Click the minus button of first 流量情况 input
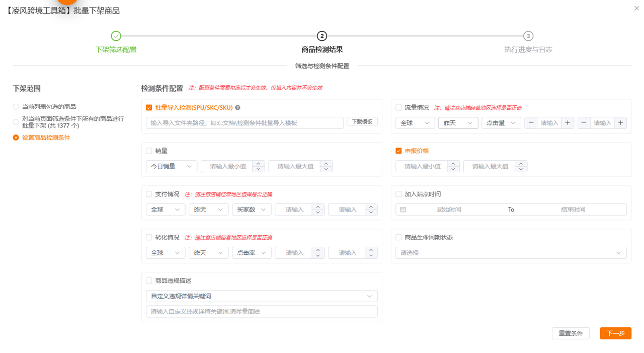 point(531,123)
